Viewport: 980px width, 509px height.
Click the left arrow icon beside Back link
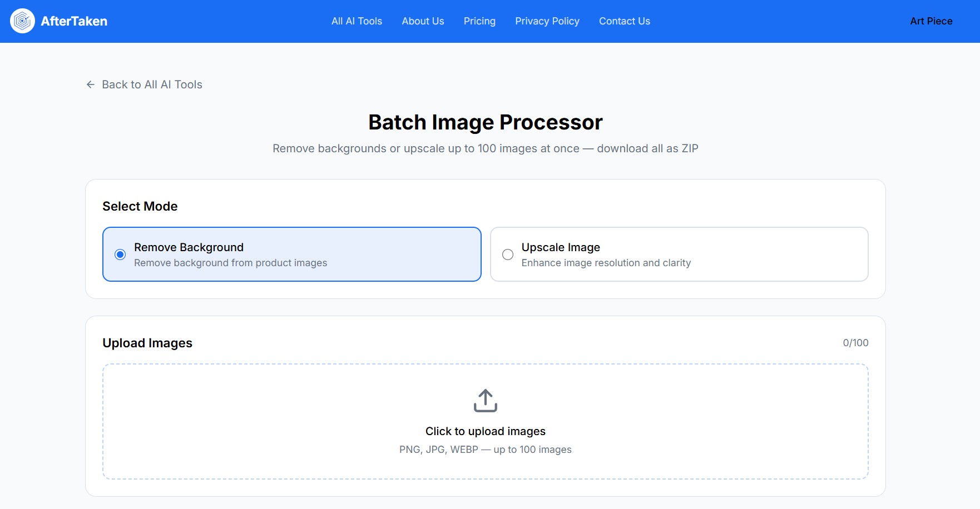click(x=91, y=84)
